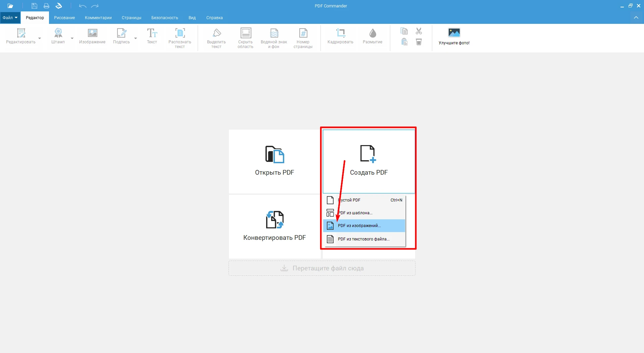The height and width of the screenshot is (353, 644).
Task: Click the Создать PDF tile
Action: pyautogui.click(x=369, y=161)
